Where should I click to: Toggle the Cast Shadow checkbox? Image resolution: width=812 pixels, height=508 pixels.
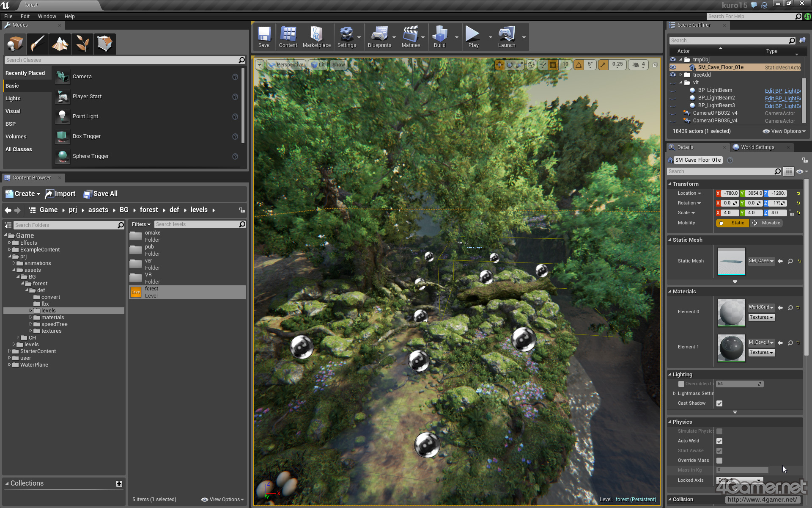pos(719,403)
